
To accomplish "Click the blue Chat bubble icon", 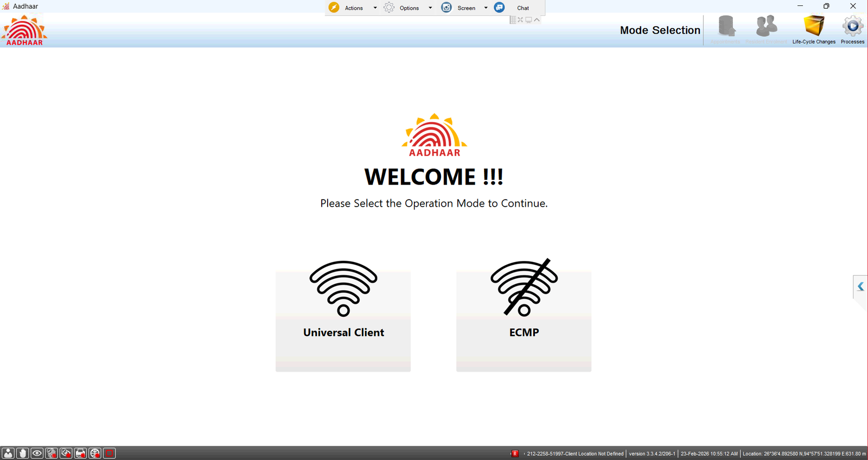I will coord(500,8).
